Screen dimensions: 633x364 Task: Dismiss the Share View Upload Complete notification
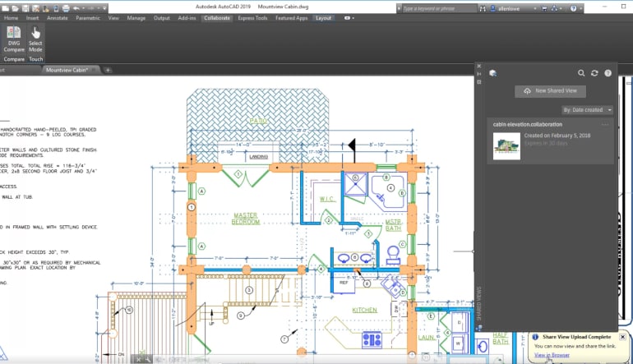pos(622,337)
